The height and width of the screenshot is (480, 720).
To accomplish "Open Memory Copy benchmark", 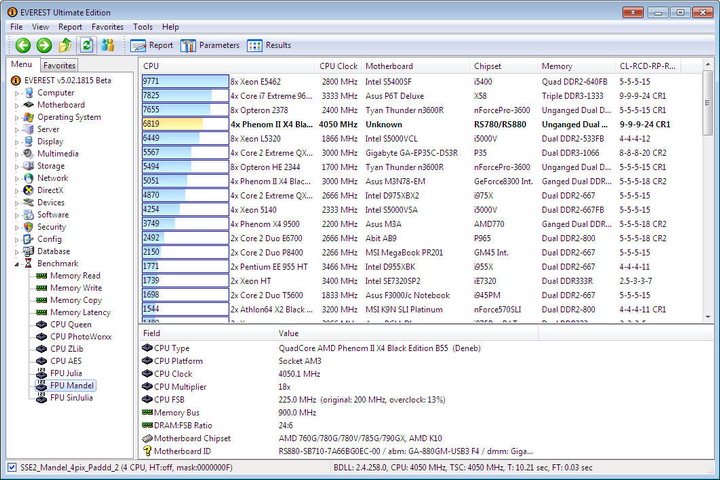I will coord(69,300).
